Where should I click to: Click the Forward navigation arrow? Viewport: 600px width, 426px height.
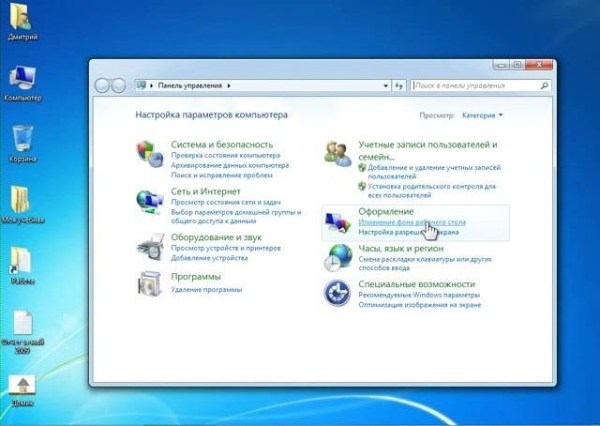point(119,86)
